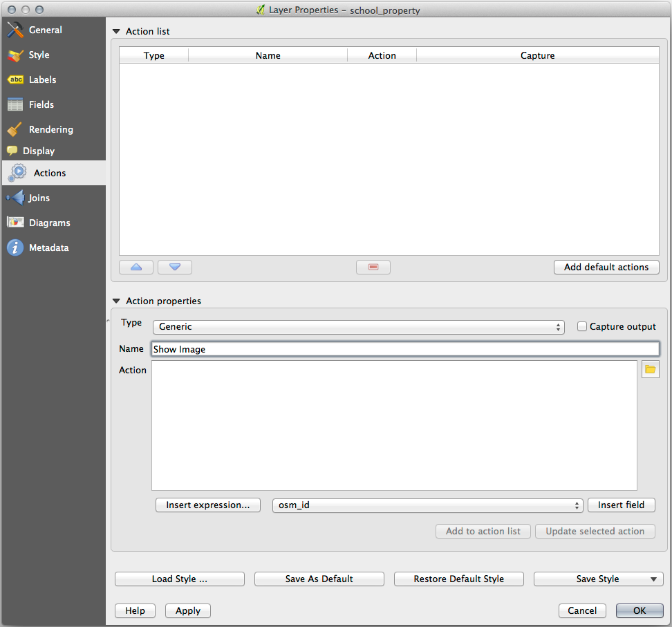This screenshot has width=672, height=627.
Task: Collapse the Action list section
Action: [x=115, y=32]
